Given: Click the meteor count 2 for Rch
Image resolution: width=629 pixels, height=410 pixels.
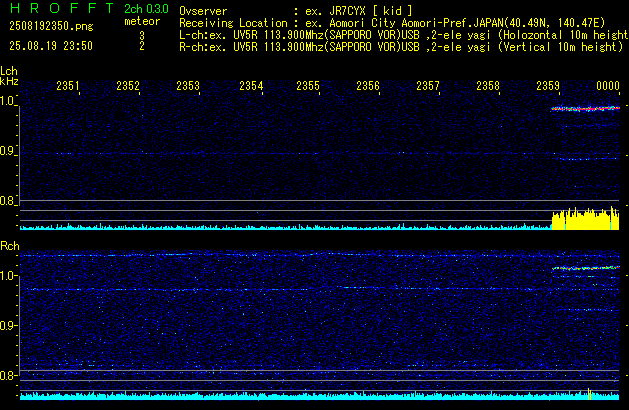Looking at the screenshot, I should pyautogui.click(x=142, y=46).
